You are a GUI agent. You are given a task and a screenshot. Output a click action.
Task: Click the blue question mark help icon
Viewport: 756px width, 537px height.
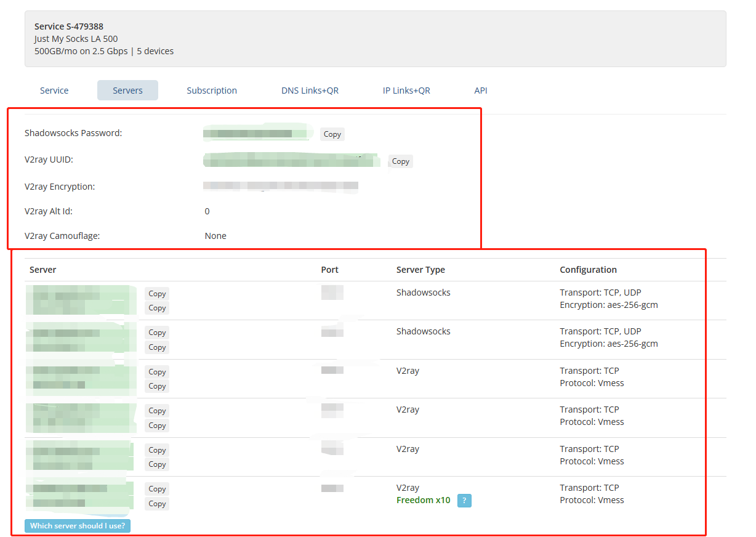[x=464, y=501]
